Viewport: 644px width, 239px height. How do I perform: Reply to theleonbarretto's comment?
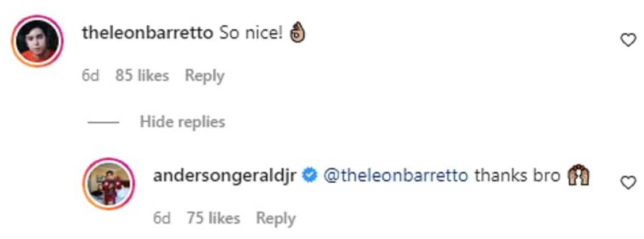[x=204, y=76]
